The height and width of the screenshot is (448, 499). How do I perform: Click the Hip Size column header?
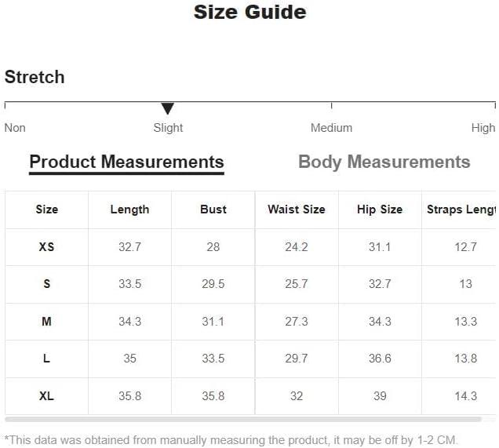pos(380,209)
